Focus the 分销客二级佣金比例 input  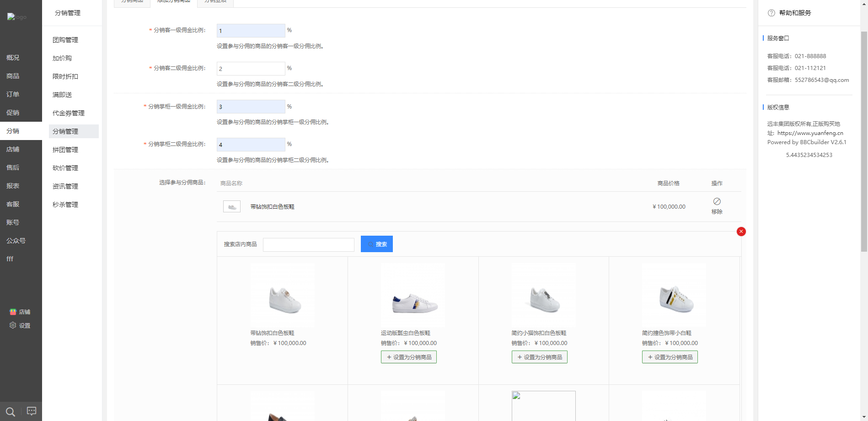pyautogui.click(x=251, y=69)
